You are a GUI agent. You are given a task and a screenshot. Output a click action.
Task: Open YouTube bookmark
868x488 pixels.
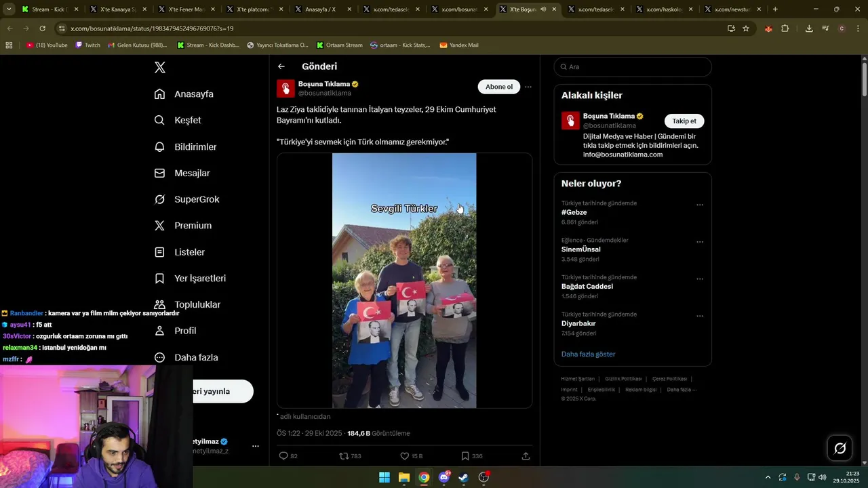point(47,45)
